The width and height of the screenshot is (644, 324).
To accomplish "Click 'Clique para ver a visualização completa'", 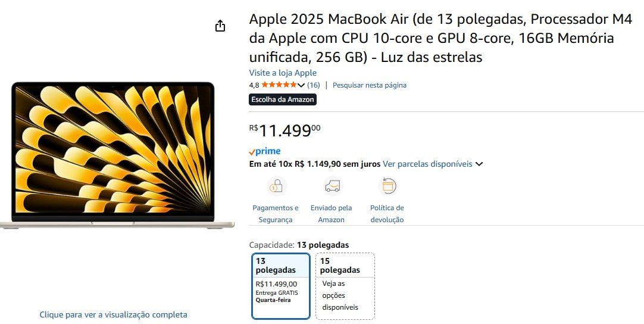I will [113, 314].
